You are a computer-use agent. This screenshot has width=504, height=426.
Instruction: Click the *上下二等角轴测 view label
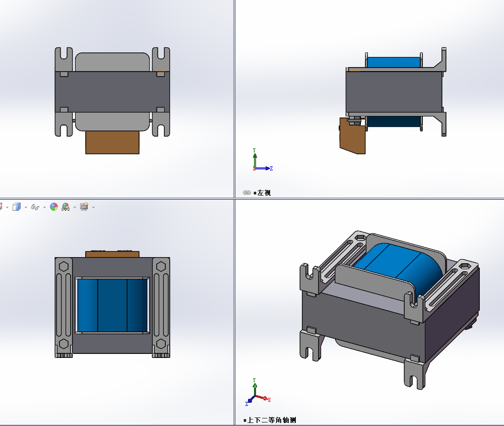click(270, 420)
